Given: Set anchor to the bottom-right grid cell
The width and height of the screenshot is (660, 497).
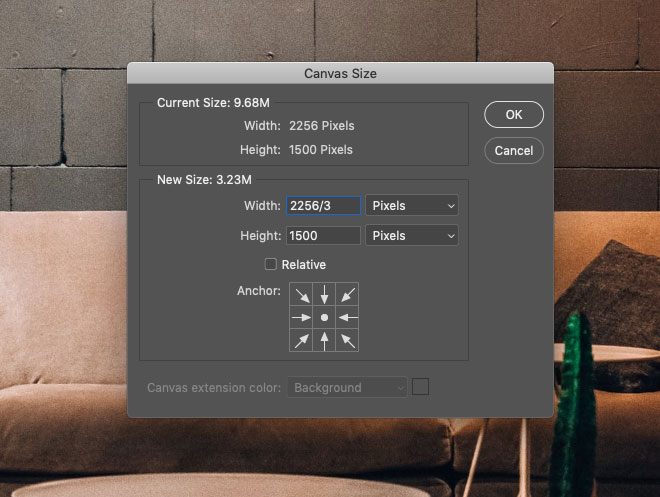Looking at the screenshot, I should coord(347,340).
